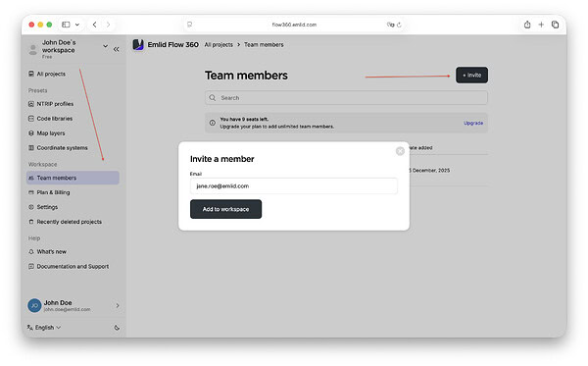The height and width of the screenshot is (366, 588).
Task: Open John Doe profile chevron
Action: point(118,305)
